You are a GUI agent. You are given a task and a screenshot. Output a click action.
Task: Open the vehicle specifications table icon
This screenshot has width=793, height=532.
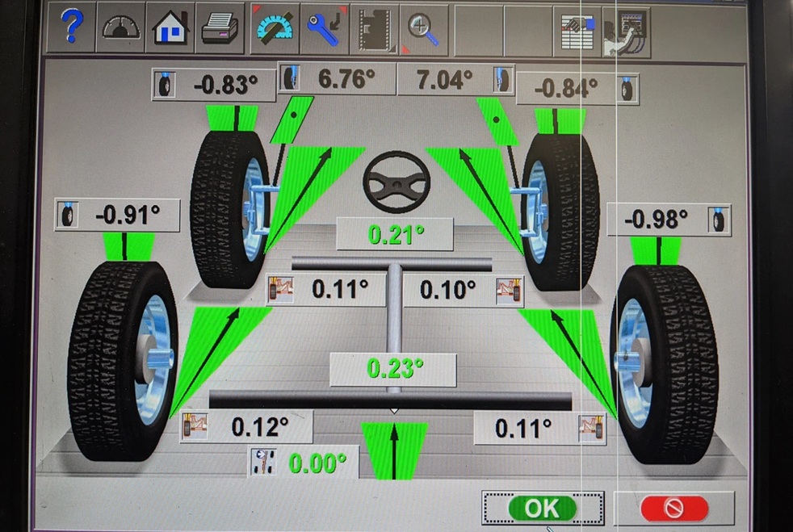(x=578, y=30)
